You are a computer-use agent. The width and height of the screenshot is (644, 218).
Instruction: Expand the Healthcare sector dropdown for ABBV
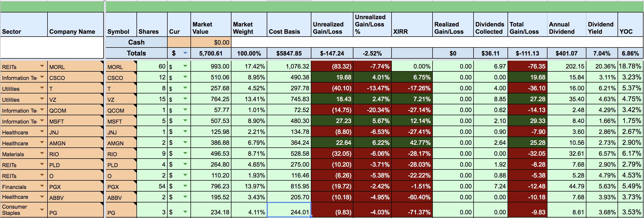click(42, 197)
